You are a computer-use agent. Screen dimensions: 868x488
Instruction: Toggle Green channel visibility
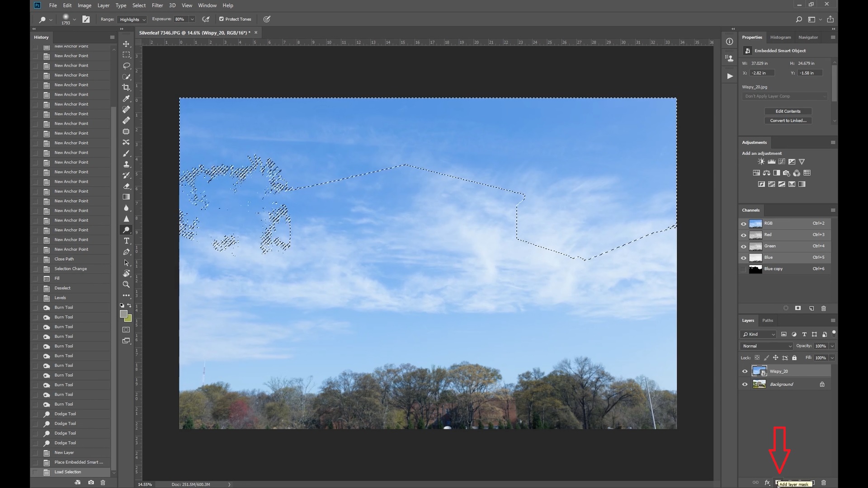pos(744,247)
